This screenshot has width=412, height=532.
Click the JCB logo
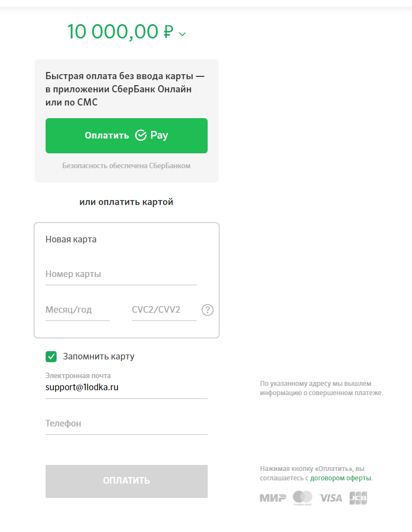click(x=358, y=498)
